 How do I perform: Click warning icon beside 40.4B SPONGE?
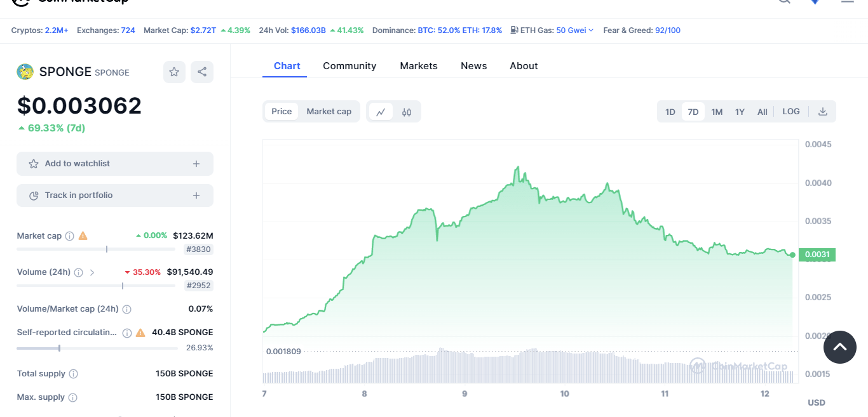coord(140,333)
